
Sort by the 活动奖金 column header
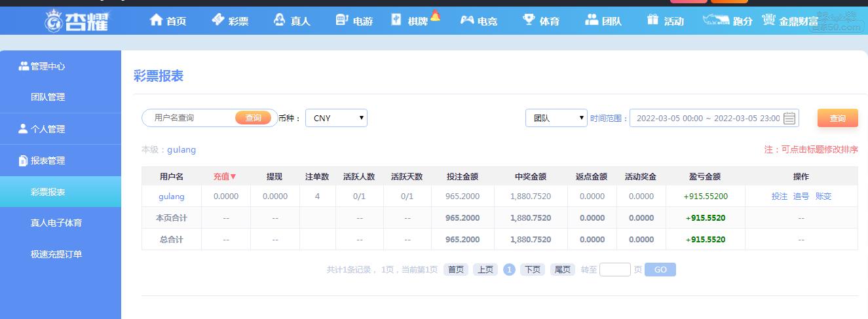click(x=641, y=177)
